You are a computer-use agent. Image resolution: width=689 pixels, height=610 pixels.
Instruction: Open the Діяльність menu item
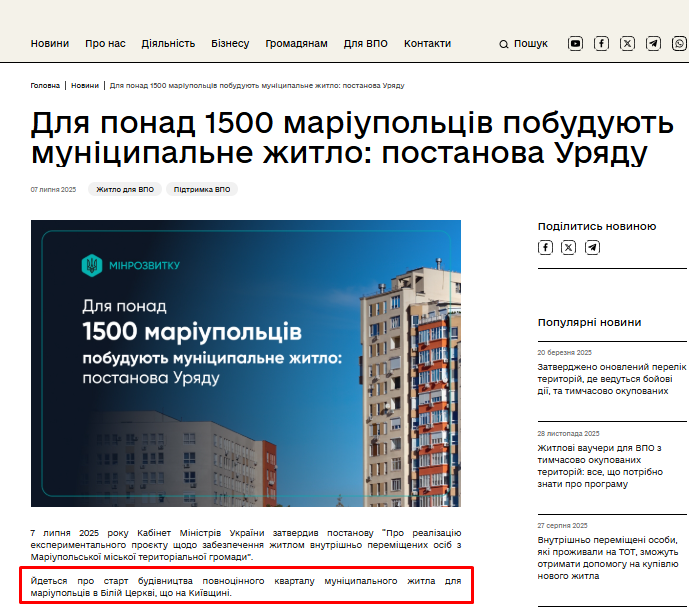coord(168,44)
